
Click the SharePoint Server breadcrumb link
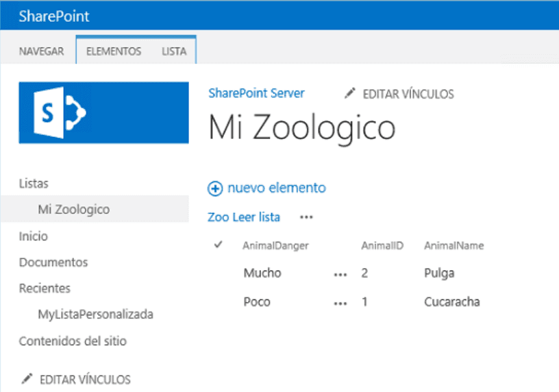point(256,93)
